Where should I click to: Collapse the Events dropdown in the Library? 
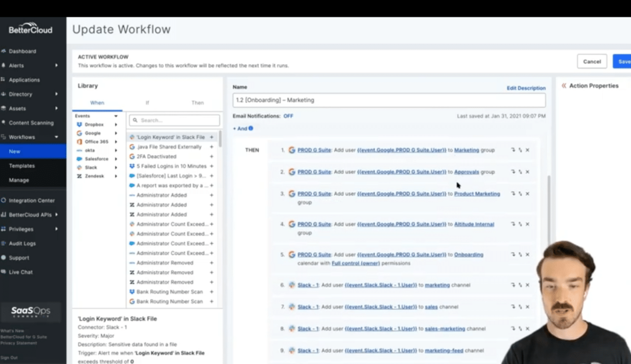(116, 116)
